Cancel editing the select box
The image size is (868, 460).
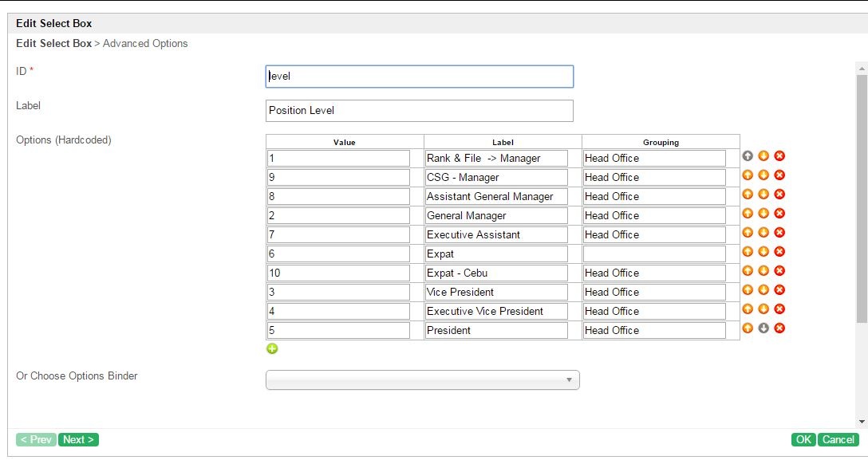[x=838, y=439]
